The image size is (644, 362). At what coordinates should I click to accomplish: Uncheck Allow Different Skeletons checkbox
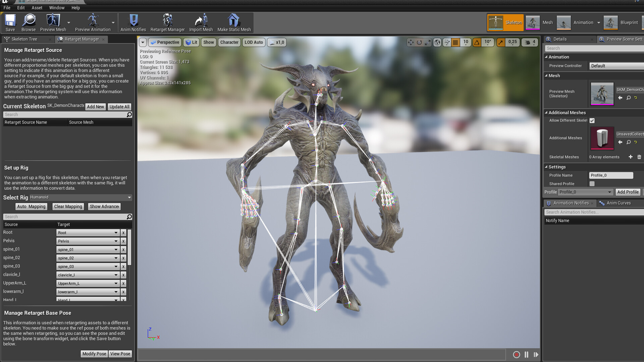(x=592, y=121)
